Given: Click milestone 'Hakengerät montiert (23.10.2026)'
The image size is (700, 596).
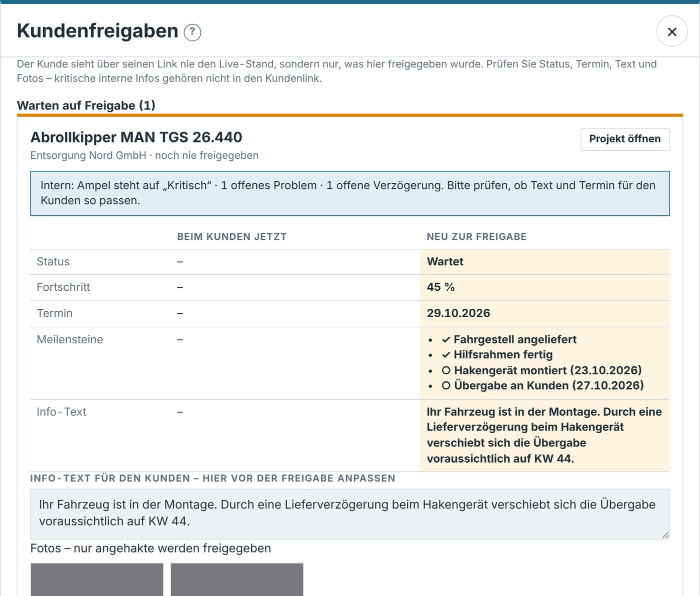Looking at the screenshot, I should pos(547,370).
